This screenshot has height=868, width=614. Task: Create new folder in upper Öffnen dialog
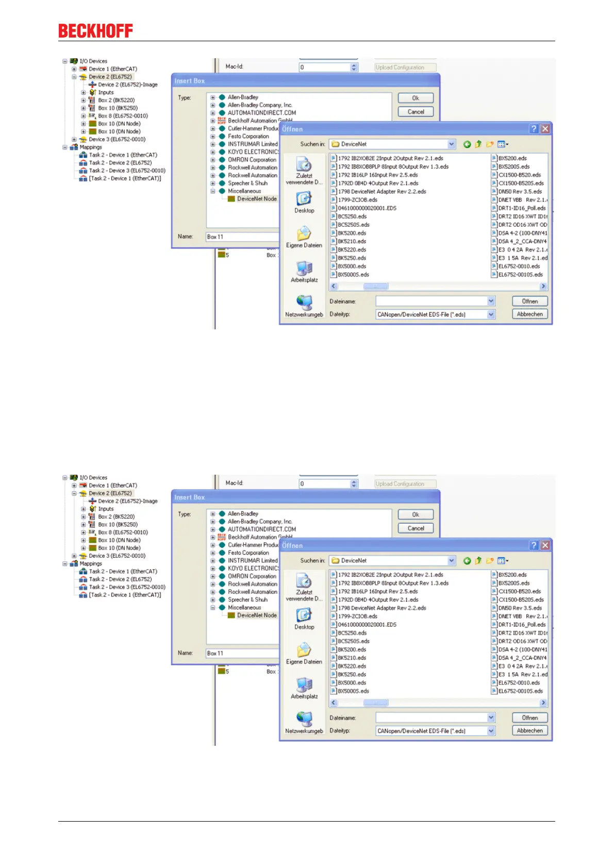[490, 144]
